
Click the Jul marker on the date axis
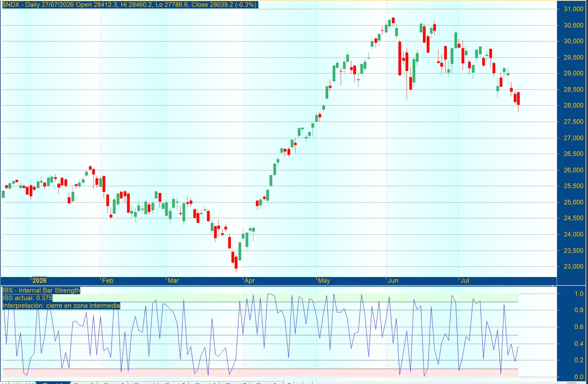click(465, 280)
